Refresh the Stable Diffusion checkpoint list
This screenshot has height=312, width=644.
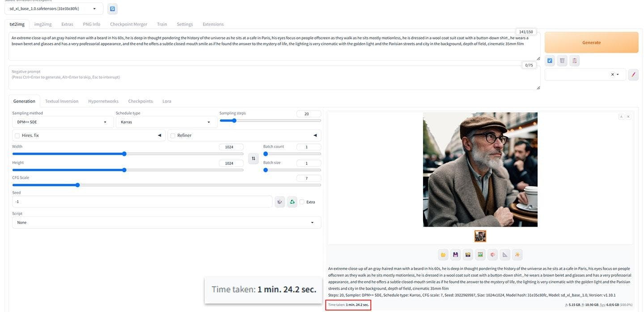click(x=113, y=8)
